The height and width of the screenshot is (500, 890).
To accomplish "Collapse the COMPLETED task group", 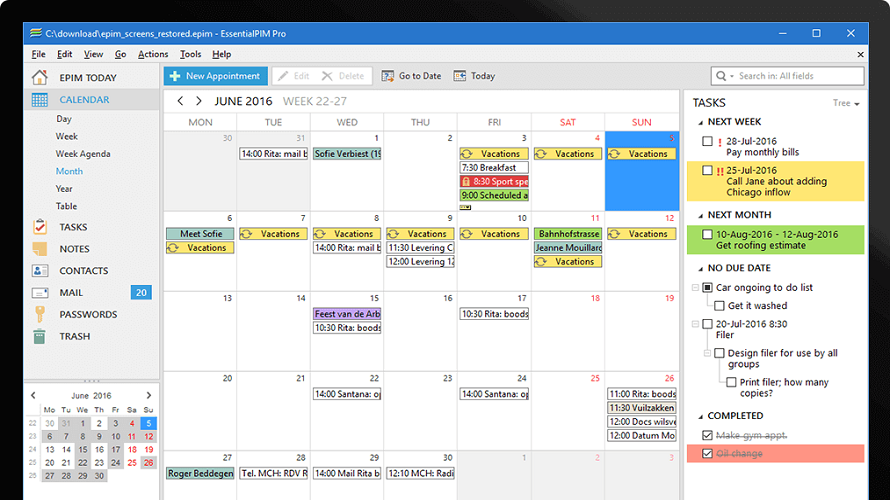I will click(700, 416).
